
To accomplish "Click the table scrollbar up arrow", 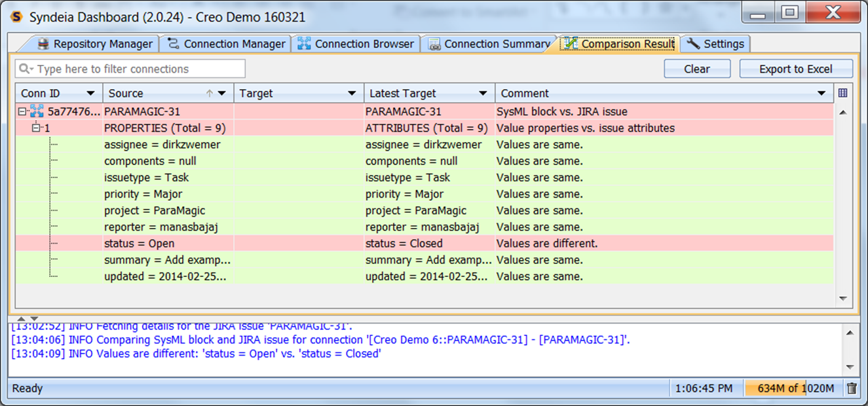I will [843, 113].
